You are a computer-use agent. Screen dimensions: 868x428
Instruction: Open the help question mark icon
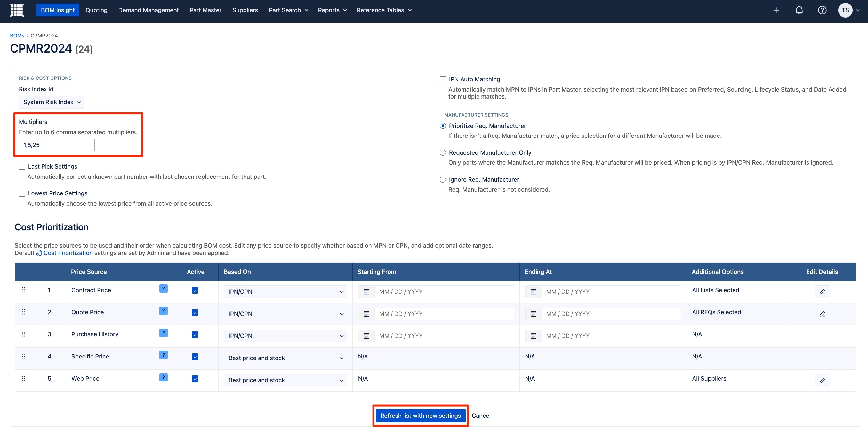[822, 10]
